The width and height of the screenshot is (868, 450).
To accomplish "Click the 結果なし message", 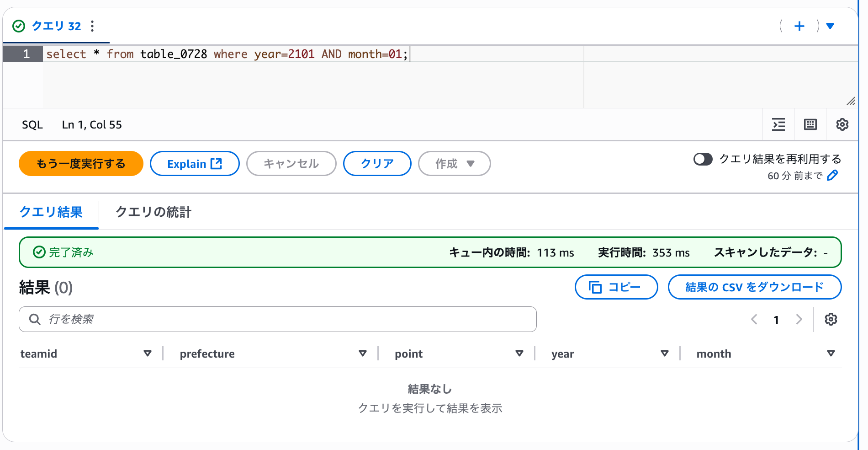I will click(430, 389).
